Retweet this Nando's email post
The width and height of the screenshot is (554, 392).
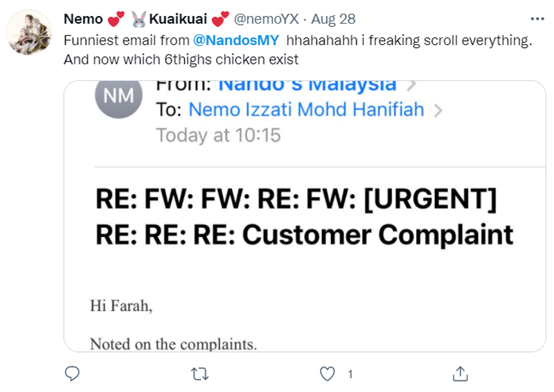point(199,375)
